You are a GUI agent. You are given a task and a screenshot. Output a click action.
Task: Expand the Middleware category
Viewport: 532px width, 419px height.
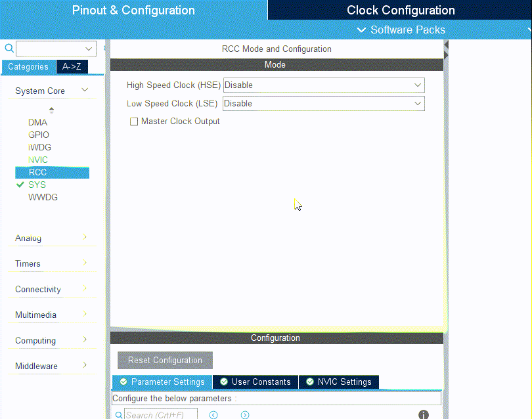85,365
